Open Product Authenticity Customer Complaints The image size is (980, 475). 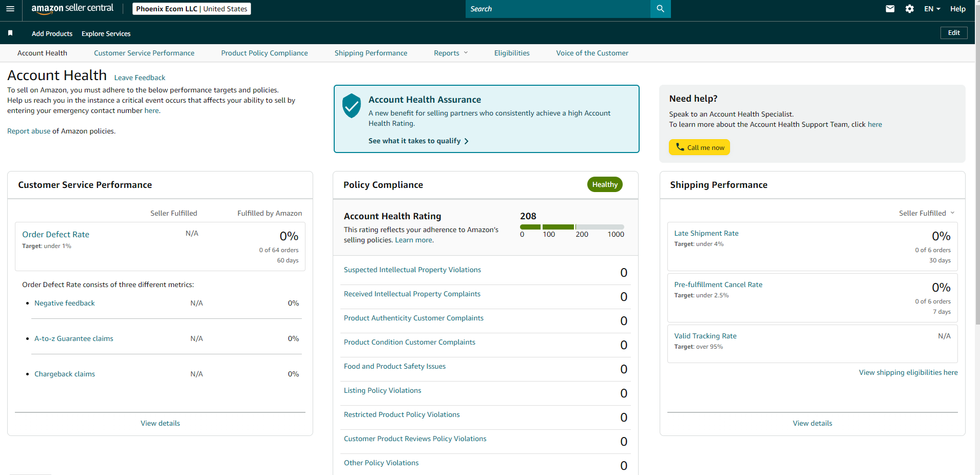[x=414, y=318]
